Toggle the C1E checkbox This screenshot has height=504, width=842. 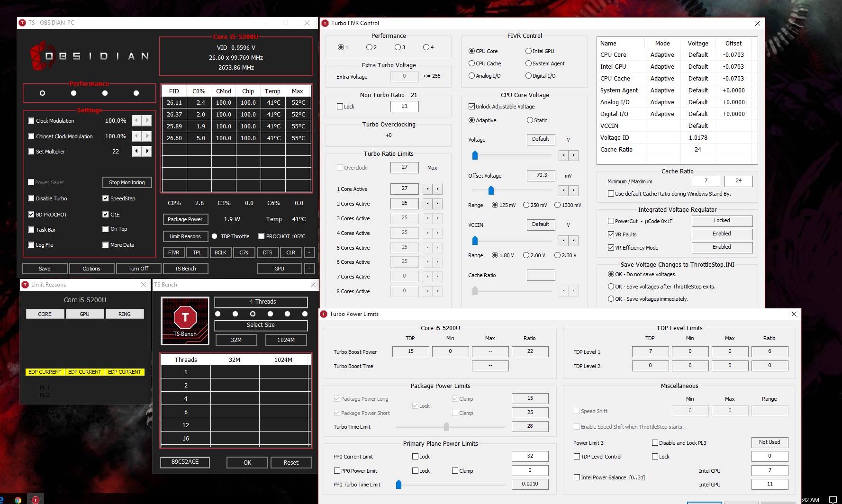pos(106,215)
